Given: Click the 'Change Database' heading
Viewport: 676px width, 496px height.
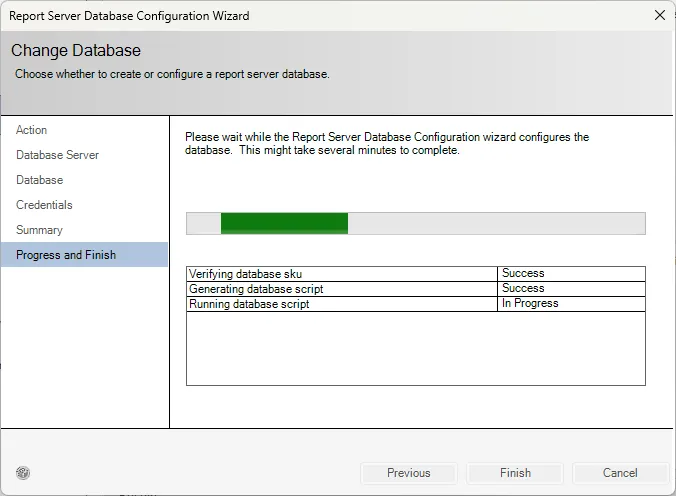Looking at the screenshot, I should coord(76,50).
